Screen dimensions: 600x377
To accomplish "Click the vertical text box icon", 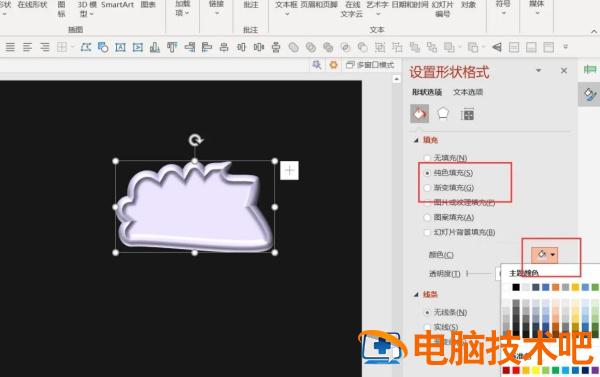I will [138, 47].
